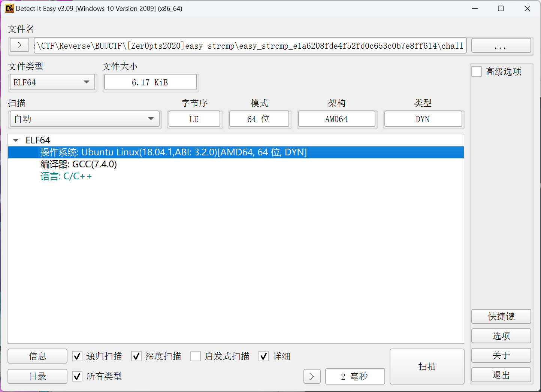Click the large 扫描 button
The image size is (541, 392).
427,367
